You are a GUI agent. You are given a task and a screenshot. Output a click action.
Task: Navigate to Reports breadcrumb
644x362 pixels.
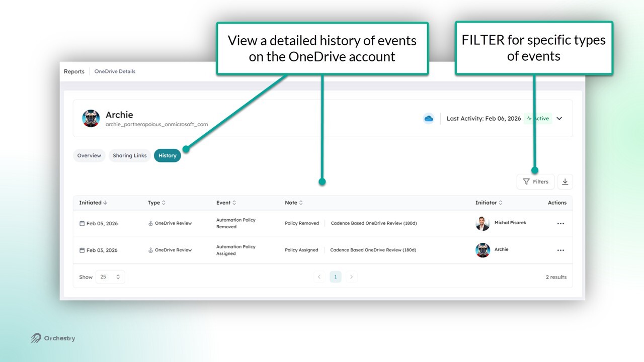coord(74,71)
